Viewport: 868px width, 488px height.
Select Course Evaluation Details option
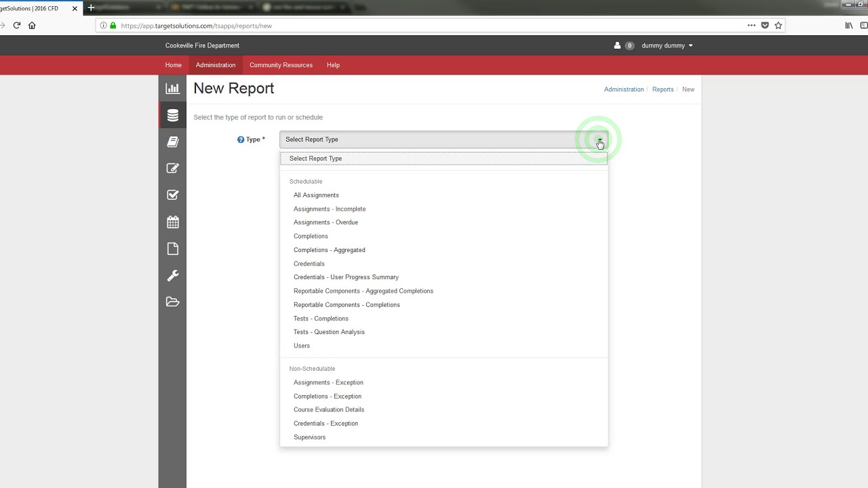tap(444, 409)
